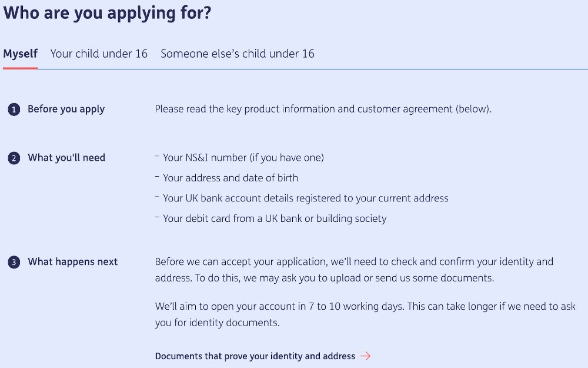Click the dash bullet before NS&I number
Viewport: 588px width, 368px height.
157,157
